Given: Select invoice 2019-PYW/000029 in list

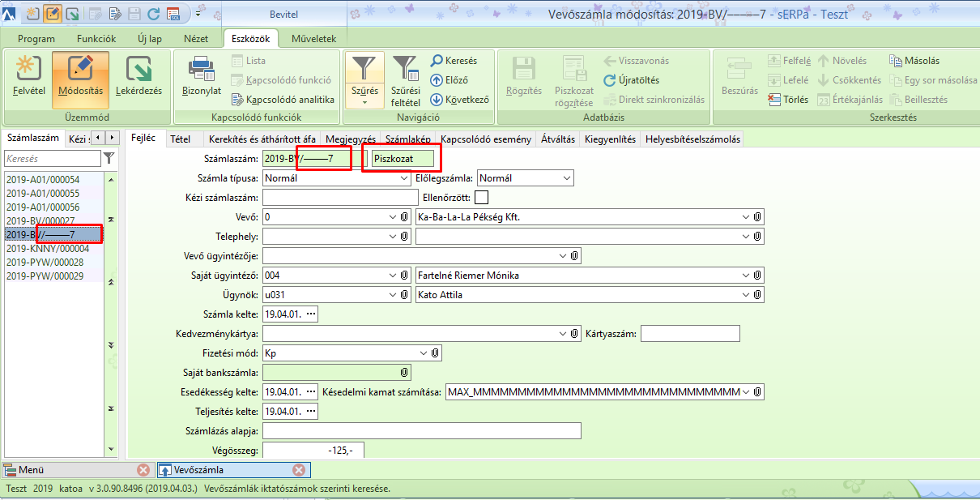Looking at the screenshot, I should pyautogui.click(x=53, y=276).
